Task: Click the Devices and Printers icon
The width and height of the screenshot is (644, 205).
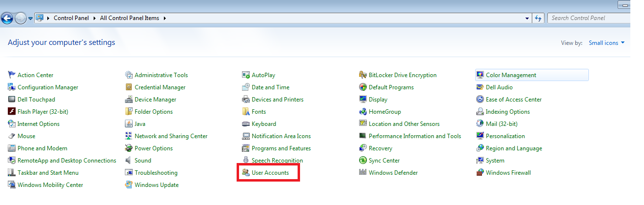Action: (246, 99)
